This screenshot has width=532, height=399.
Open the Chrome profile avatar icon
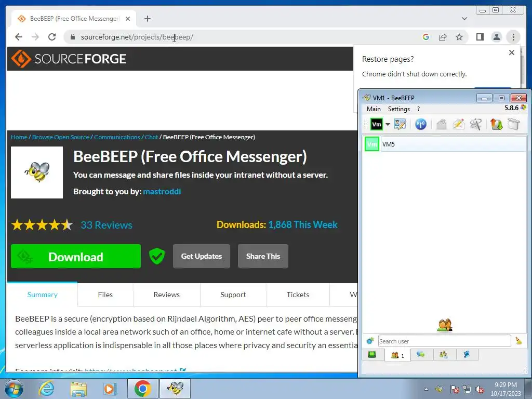(x=496, y=37)
